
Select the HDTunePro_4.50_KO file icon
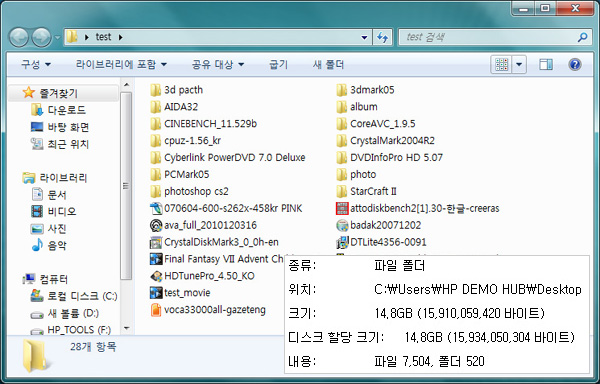[x=156, y=276]
